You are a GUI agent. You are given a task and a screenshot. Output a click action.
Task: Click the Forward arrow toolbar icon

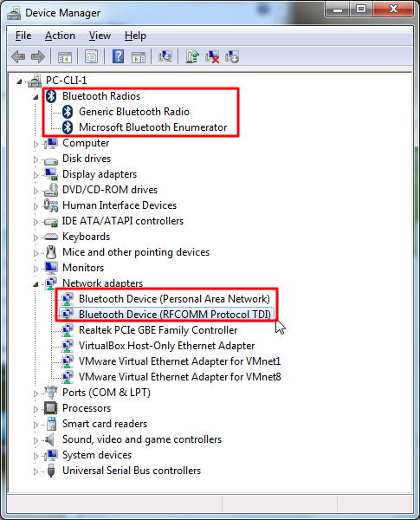38,56
